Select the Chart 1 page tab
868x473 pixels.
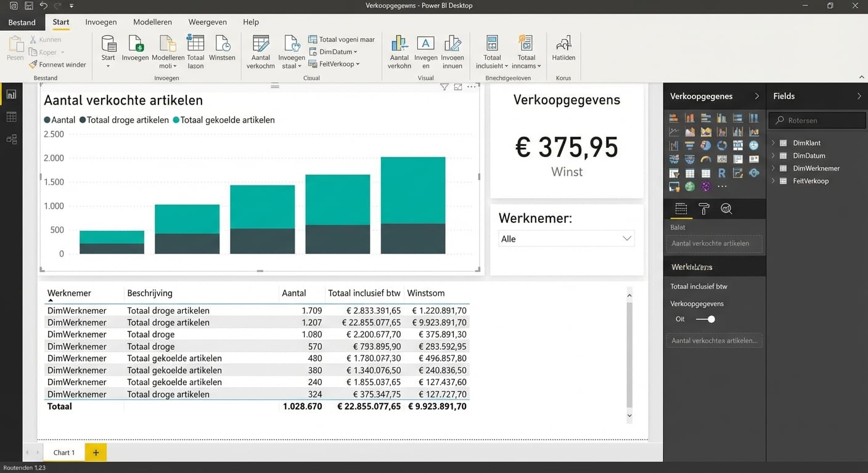(64, 453)
